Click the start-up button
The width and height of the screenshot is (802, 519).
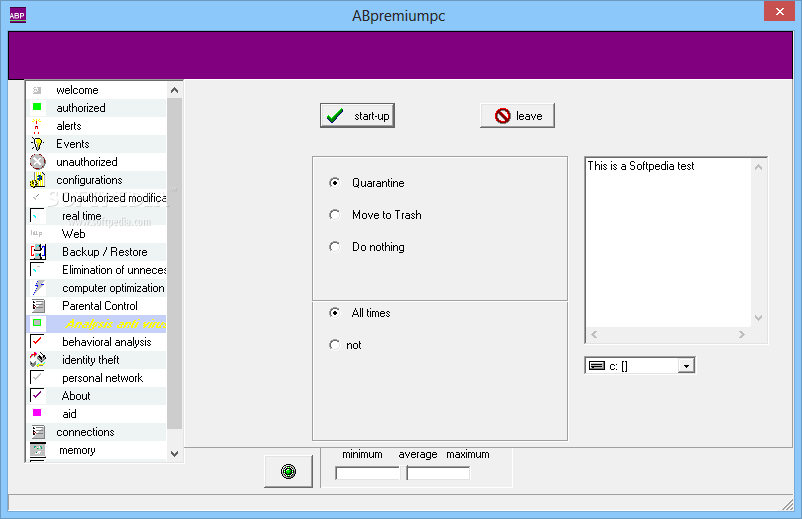[358, 116]
